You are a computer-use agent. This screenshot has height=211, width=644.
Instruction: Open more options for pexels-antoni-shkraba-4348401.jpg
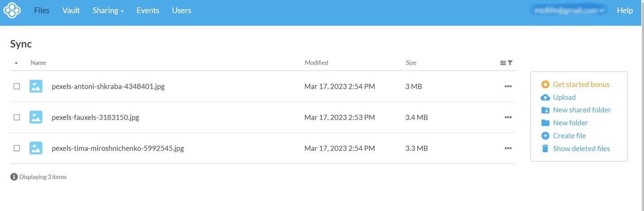[508, 86]
